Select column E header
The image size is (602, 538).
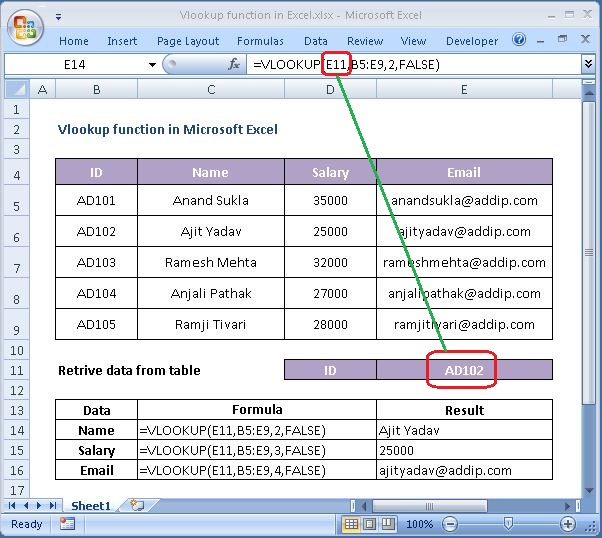pos(464,89)
